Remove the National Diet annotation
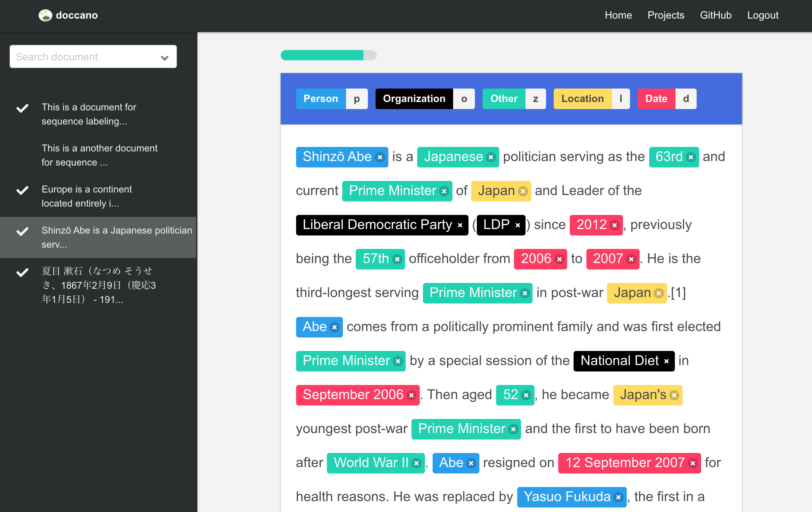 pyautogui.click(x=666, y=362)
